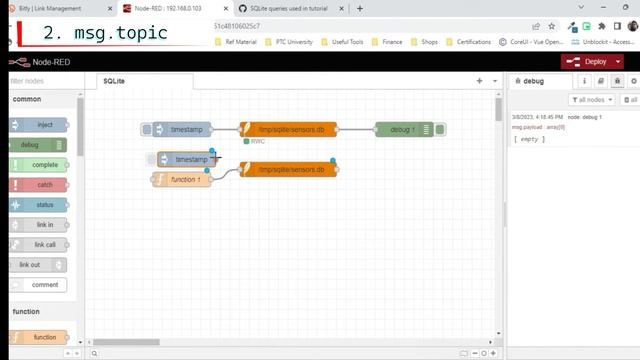This screenshot has width=640, height=360.
Task: Open the flow list dropdown arrow
Action: pos(495,81)
